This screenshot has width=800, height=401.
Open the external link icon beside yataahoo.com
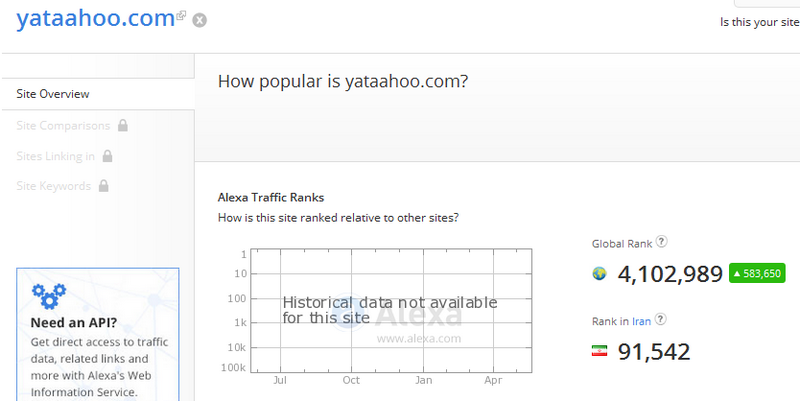point(181,15)
